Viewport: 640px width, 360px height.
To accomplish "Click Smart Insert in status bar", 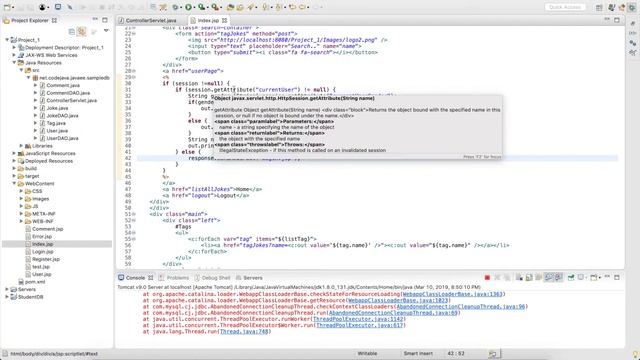I will pos(418,353).
